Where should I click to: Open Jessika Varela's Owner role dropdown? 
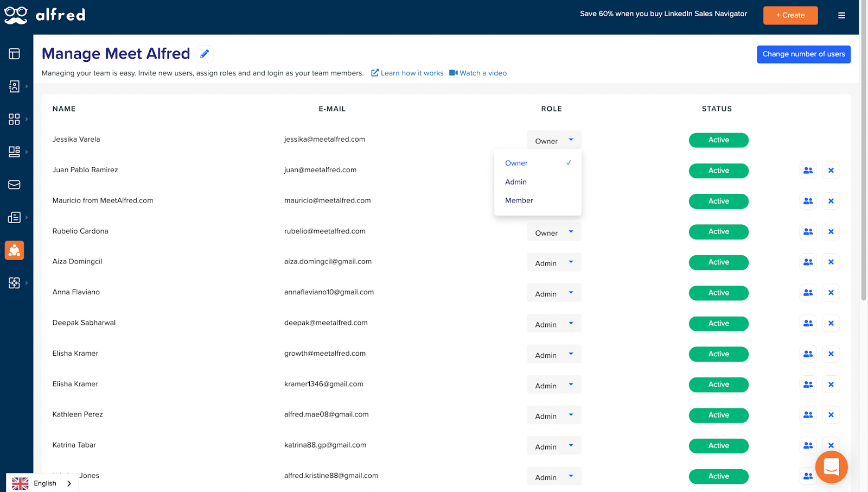point(554,140)
